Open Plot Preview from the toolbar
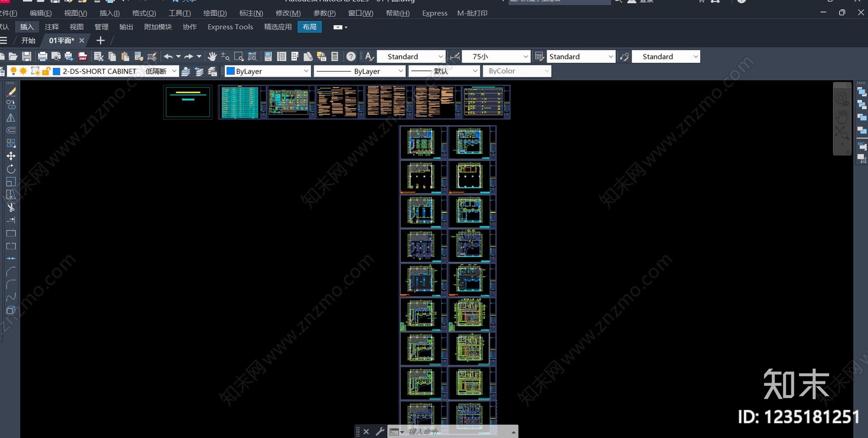 pos(56,56)
